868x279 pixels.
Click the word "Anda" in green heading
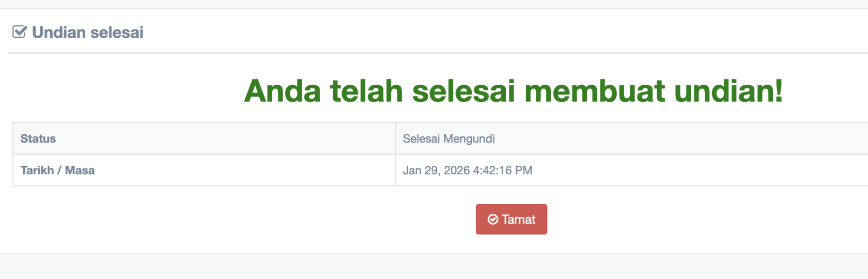coord(283,91)
